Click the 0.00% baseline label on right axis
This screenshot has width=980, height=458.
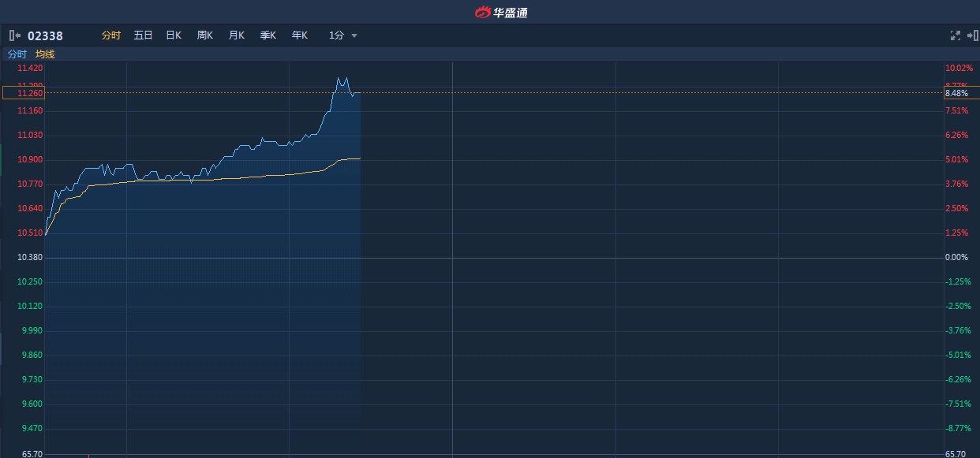click(x=956, y=258)
